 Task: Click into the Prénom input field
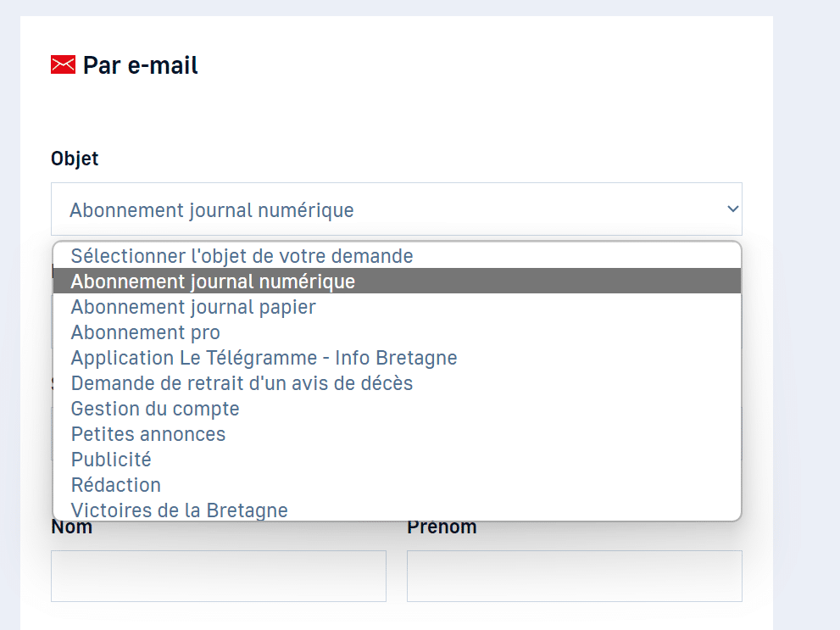574,576
